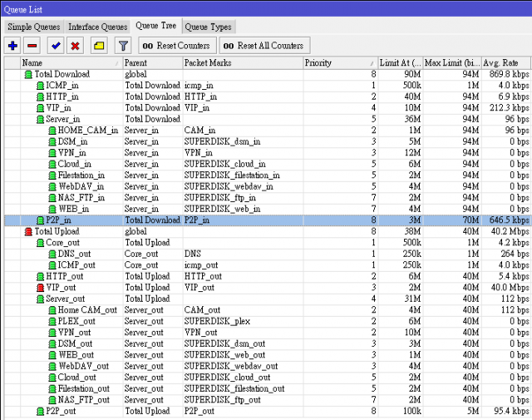Sort by Max Limit column header
532x420 pixels.
click(452, 63)
